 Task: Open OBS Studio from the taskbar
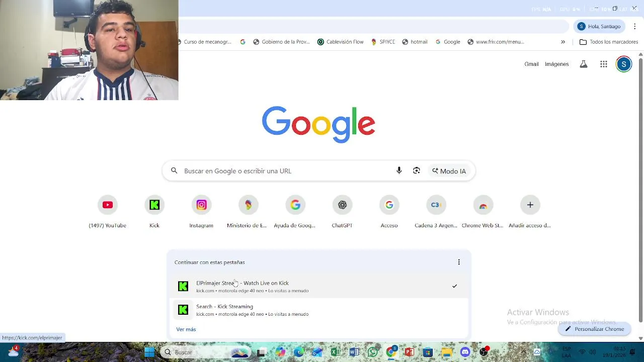coord(484,352)
